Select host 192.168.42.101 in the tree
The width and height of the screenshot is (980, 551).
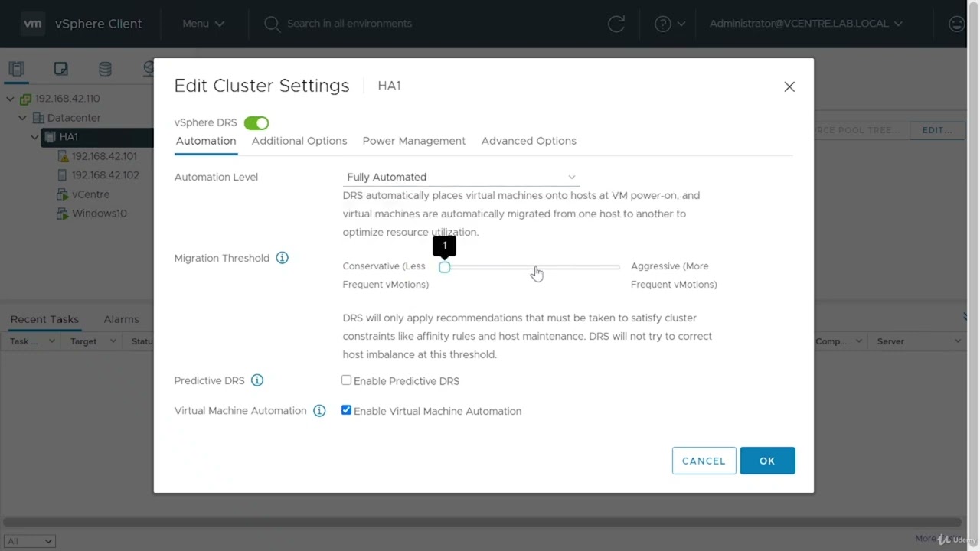[x=104, y=156]
